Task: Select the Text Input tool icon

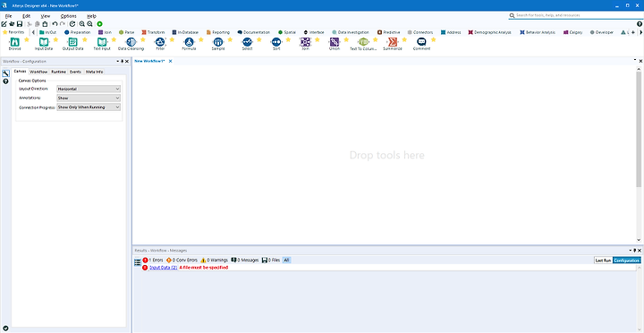Action: click(x=102, y=41)
